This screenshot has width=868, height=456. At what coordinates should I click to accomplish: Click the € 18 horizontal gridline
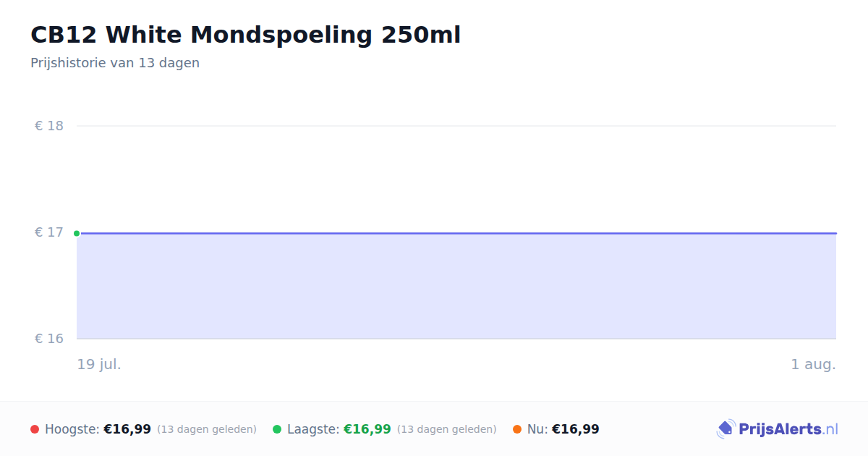coord(456,126)
